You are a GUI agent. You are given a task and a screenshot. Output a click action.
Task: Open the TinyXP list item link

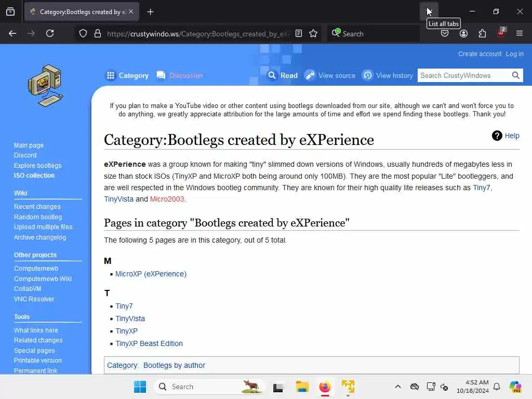[x=126, y=331]
